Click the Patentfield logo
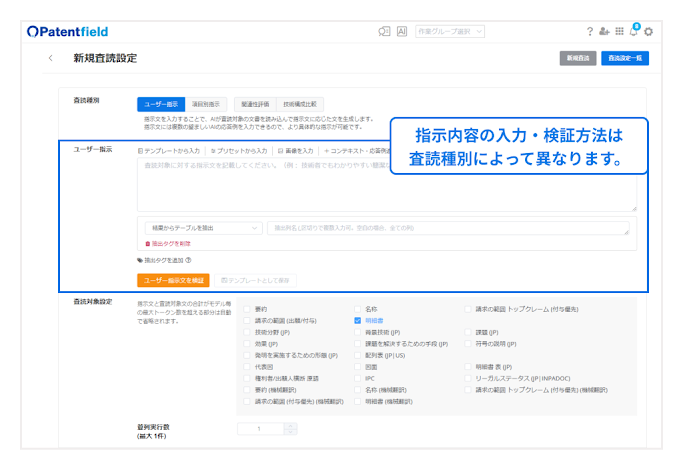683x470 pixels. click(68, 32)
